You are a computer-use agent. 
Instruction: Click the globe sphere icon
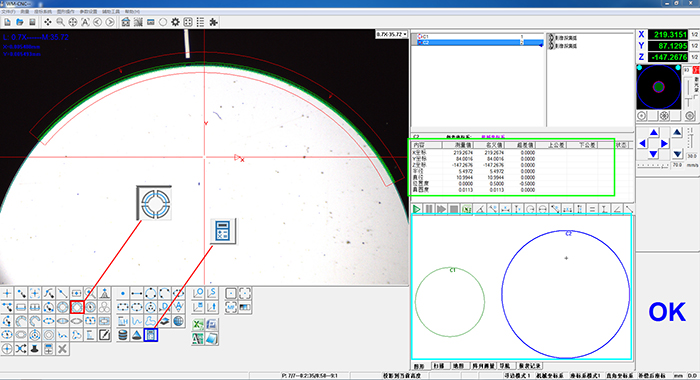[179, 321]
